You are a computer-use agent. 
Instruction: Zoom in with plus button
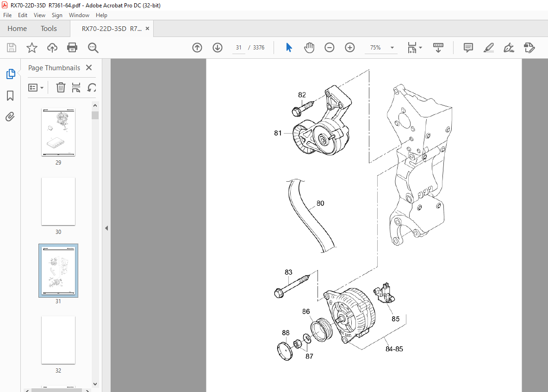click(349, 48)
